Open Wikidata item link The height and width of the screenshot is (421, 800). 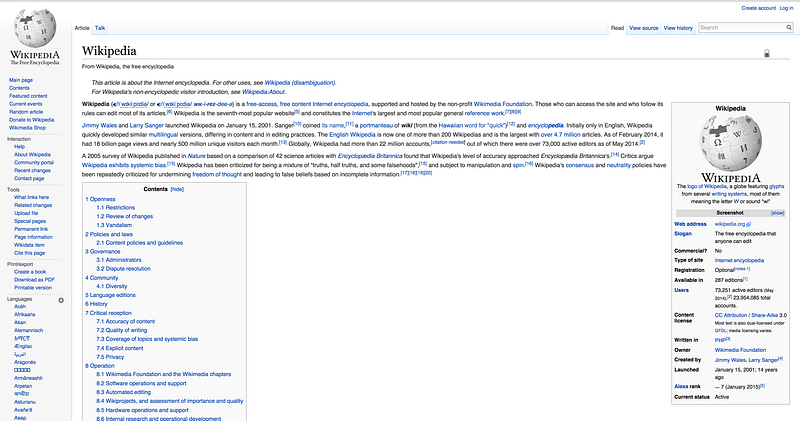point(29,245)
